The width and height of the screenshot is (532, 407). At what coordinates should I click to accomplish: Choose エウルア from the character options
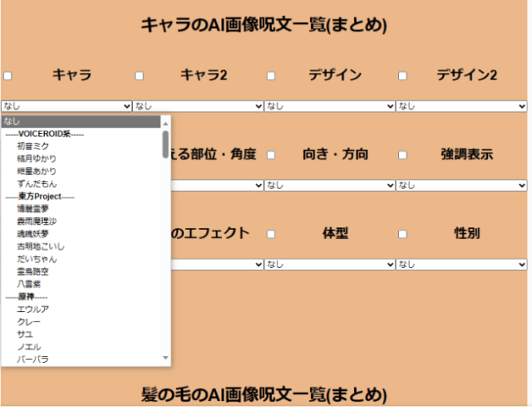pyautogui.click(x=32, y=309)
